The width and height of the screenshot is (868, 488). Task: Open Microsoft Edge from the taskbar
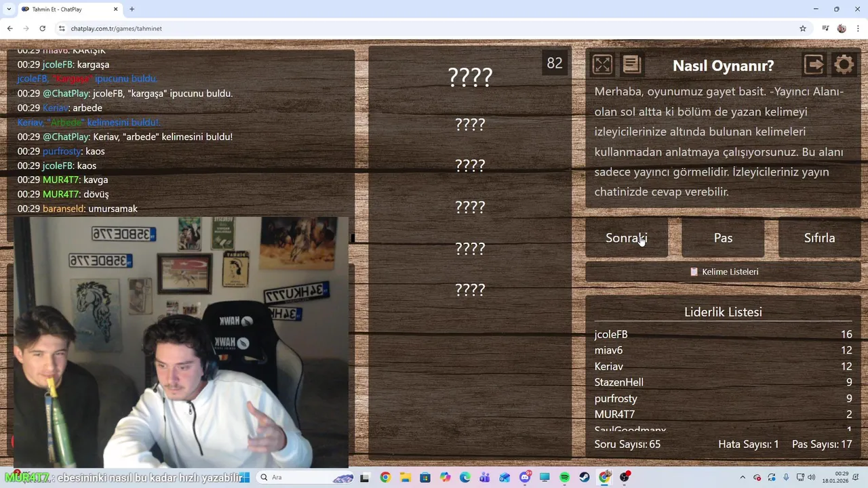pyautogui.click(x=465, y=478)
